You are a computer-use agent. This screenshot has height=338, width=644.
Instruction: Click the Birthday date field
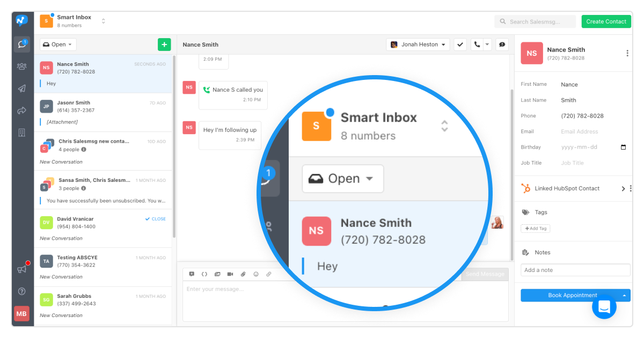(594, 147)
